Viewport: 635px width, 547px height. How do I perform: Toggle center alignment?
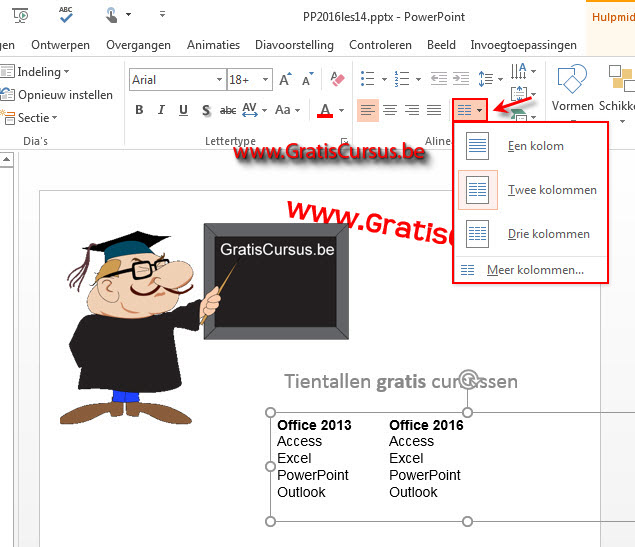click(x=390, y=110)
